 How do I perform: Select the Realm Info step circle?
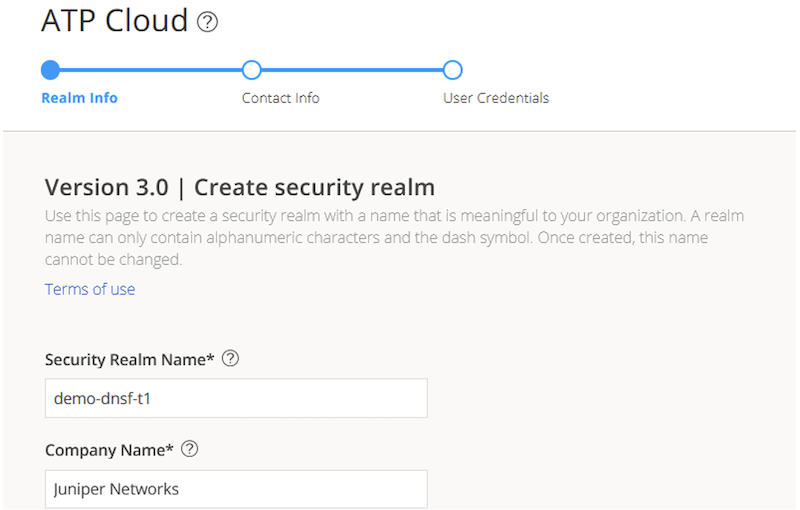[x=51, y=70]
